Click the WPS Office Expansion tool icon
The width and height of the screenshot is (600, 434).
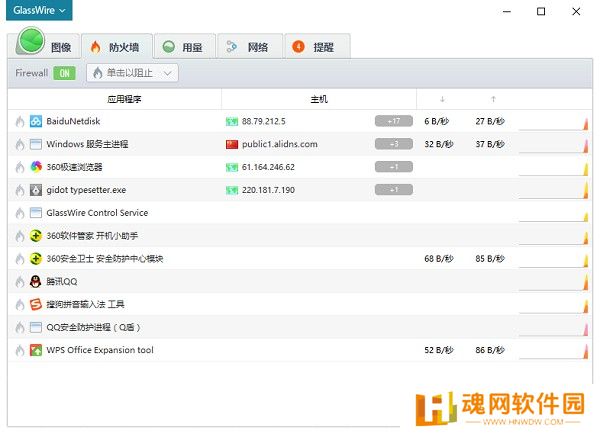(x=36, y=350)
